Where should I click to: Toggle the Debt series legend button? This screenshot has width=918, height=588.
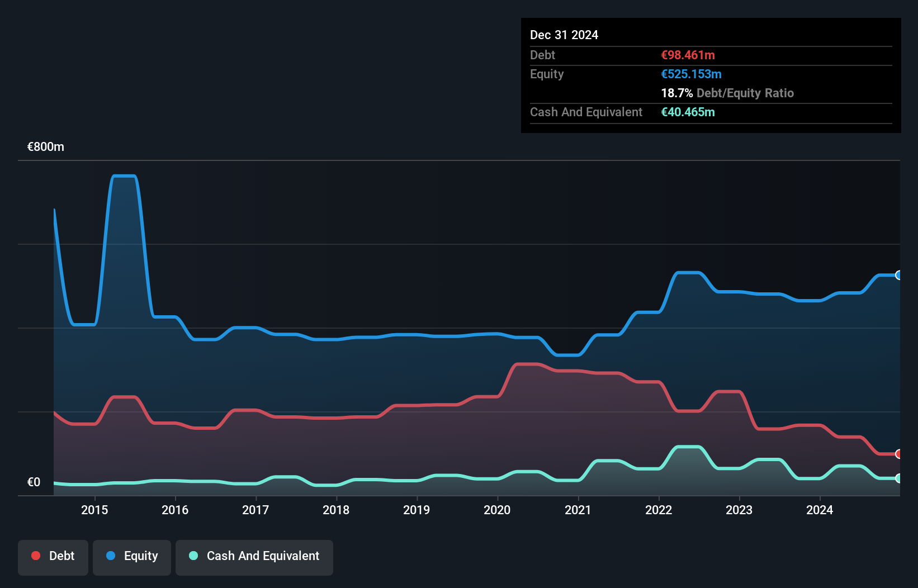point(53,557)
